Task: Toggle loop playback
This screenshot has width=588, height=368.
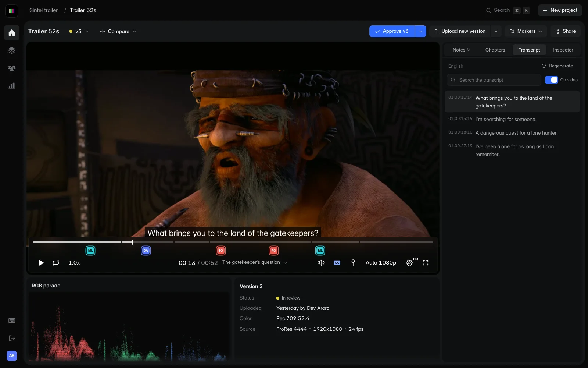Action: 56,263
